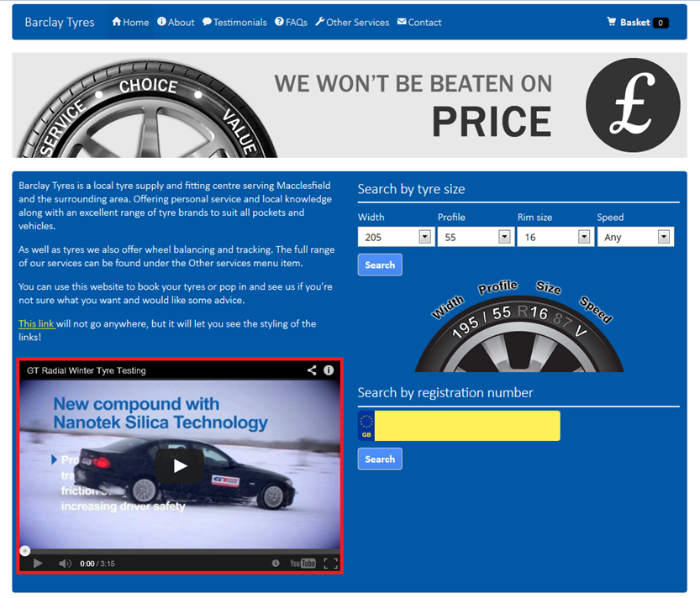
Task: Open the Home menu item
Action: [130, 23]
